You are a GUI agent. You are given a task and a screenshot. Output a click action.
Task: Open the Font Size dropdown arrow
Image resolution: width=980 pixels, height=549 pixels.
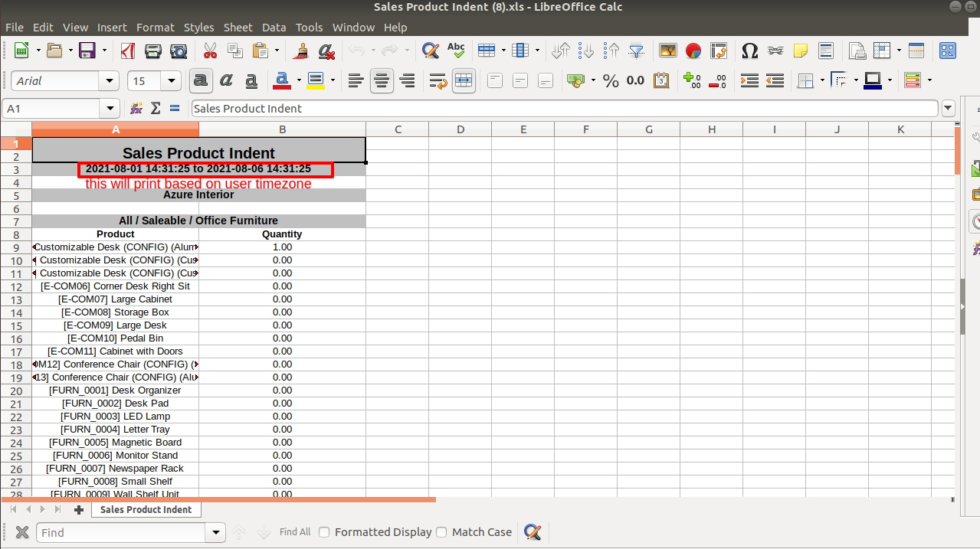[x=172, y=80]
